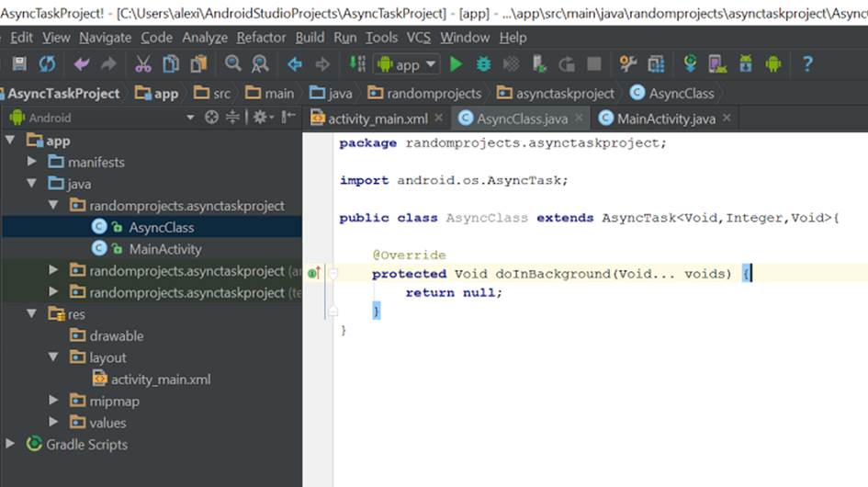
Task: Expand the values folder
Action: [x=53, y=422]
